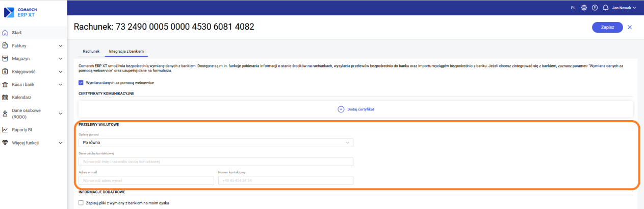The width and height of the screenshot is (644, 209).
Task: Click the Raporty BI chart icon
Action: (x=5, y=130)
